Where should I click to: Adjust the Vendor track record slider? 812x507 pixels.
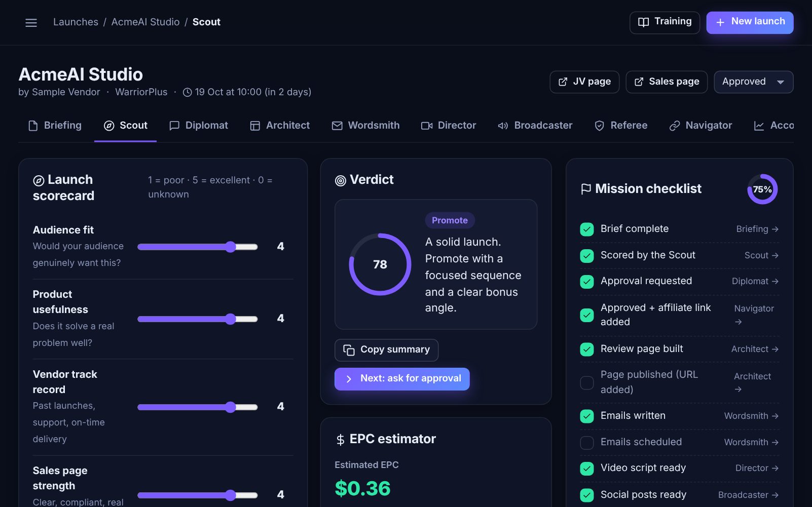198,407
